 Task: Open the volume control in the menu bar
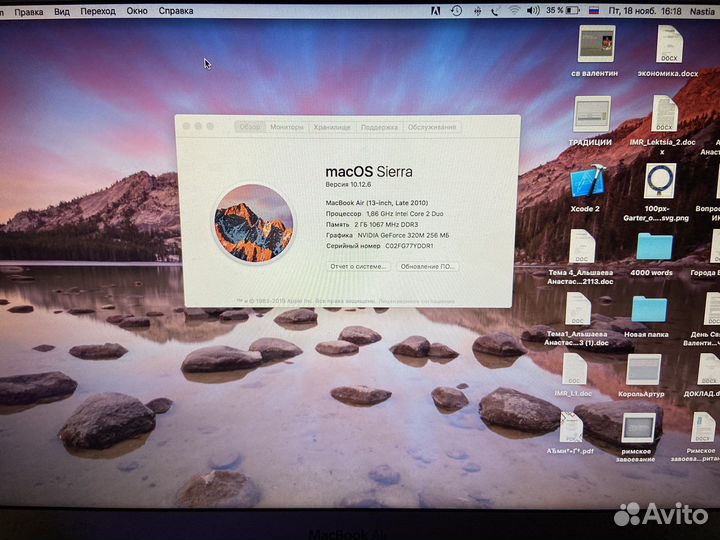point(533,11)
